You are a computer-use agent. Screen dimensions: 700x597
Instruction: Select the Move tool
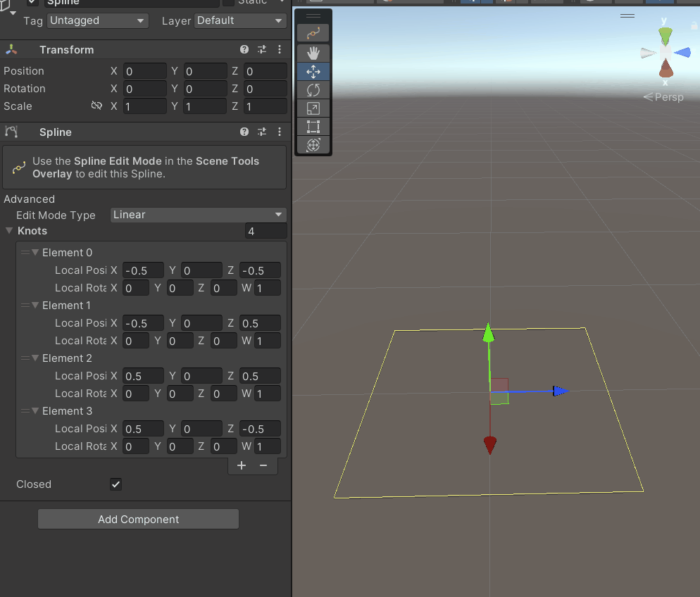(x=313, y=71)
